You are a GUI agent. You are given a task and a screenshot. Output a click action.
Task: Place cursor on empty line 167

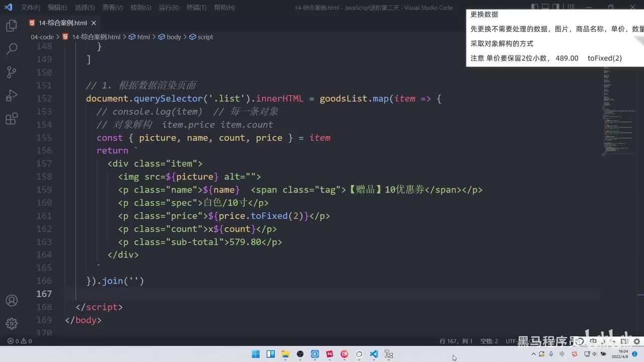[332, 294]
